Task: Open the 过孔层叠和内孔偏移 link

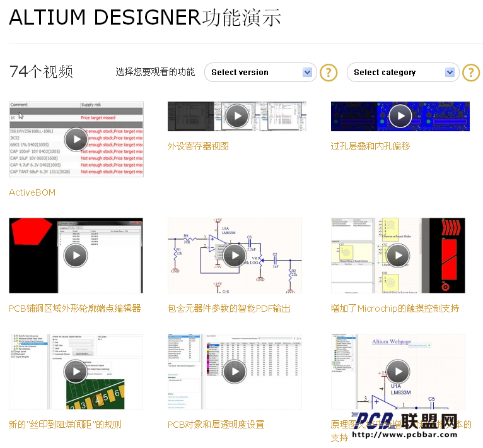Action: pyautogui.click(x=370, y=146)
